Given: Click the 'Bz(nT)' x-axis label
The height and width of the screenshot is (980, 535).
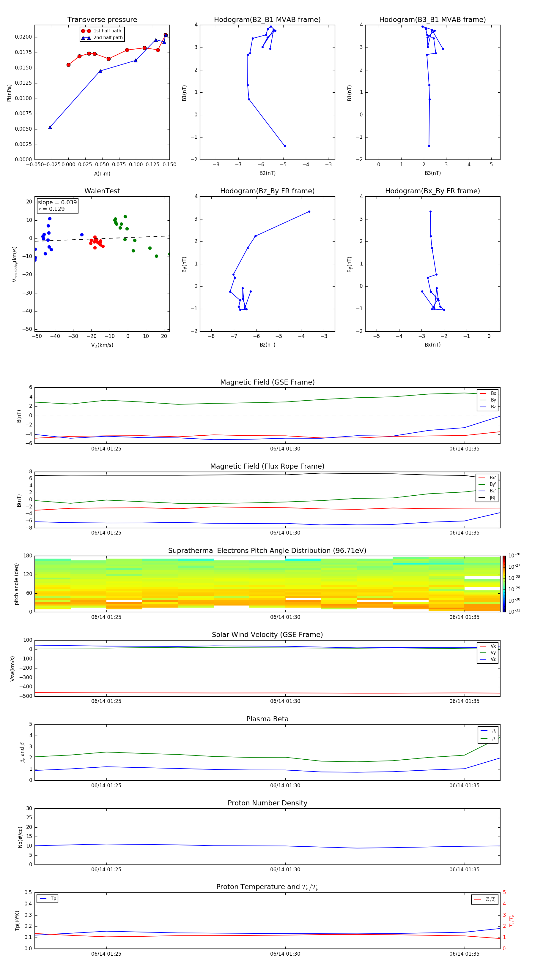Looking at the screenshot, I should coord(267,345).
